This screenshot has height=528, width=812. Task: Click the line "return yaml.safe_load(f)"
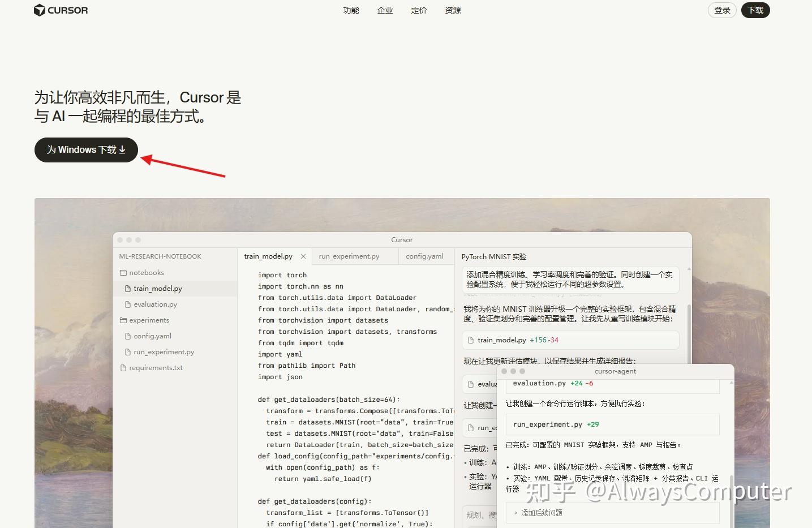click(x=323, y=479)
